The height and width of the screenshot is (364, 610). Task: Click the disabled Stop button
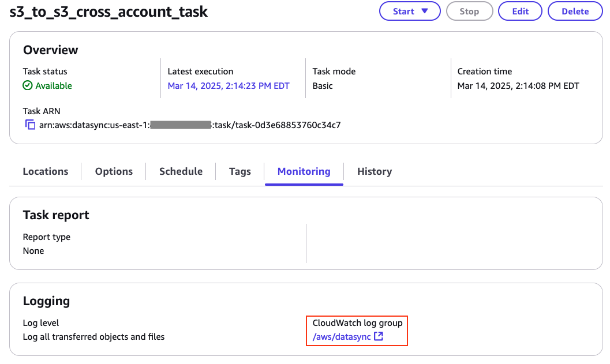pyautogui.click(x=469, y=11)
